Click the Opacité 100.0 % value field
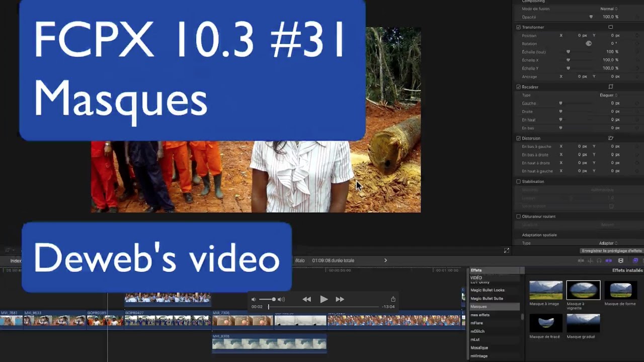Viewport: 644px width, 362px height. (610, 17)
